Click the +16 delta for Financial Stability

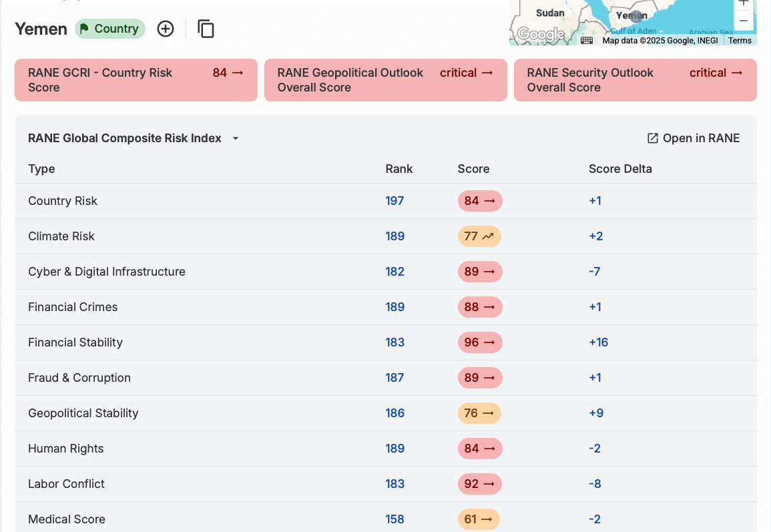pyautogui.click(x=598, y=342)
